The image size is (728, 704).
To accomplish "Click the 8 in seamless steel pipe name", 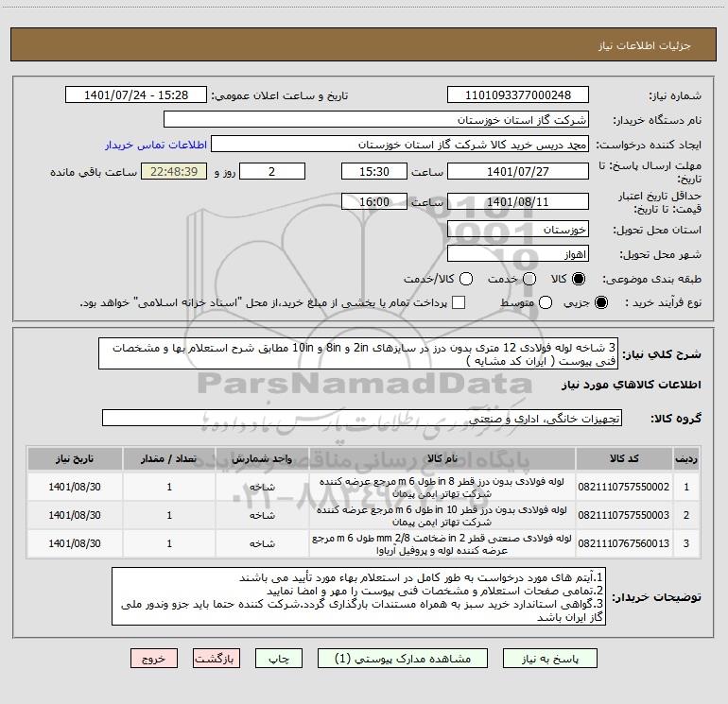I will tap(442, 488).
